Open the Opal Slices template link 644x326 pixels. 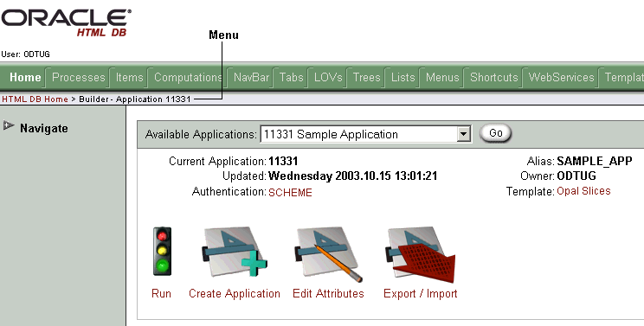(583, 191)
